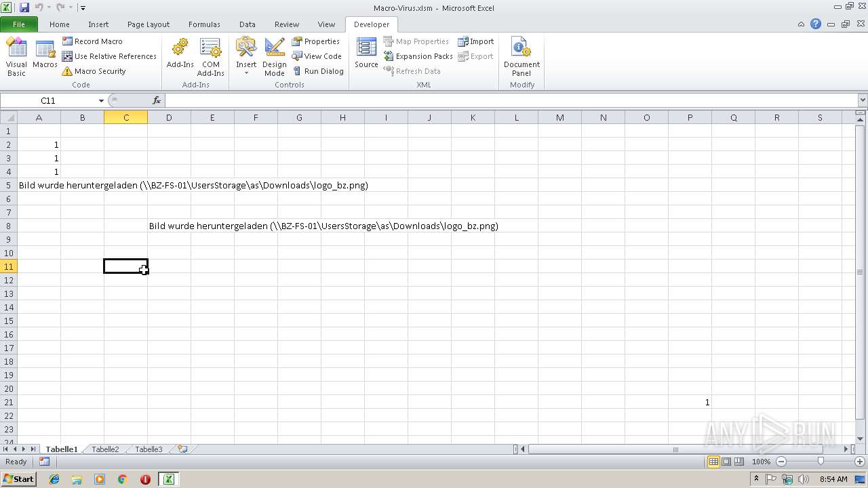The width and height of the screenshot is (868, 488).
Task: Click Run Dialog
Action: click(x=318, y=71)
